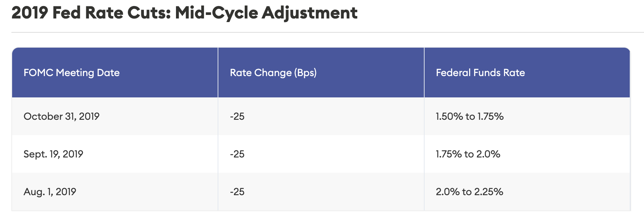The image size is (644, 214).
Task: Select the -25 value in the Sept. row
Action: [x=237, y=154]
